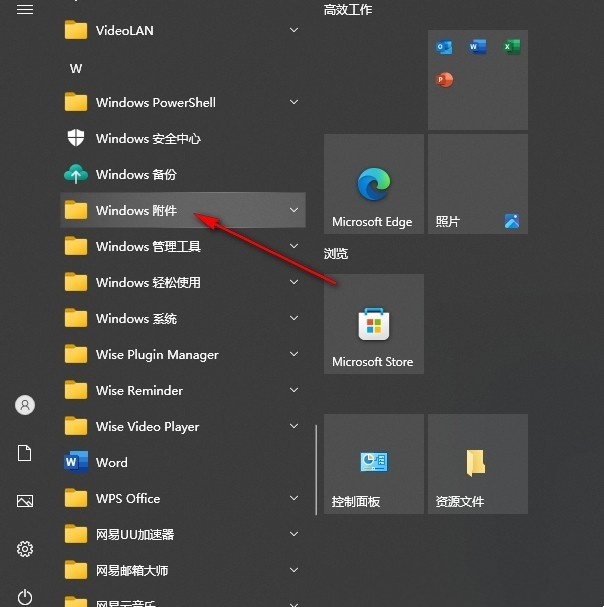Click the 浏览 group heading
Image resolution: width=604 pixels, height=607 pixels.
pyautogui.click(x=336, y=254)
